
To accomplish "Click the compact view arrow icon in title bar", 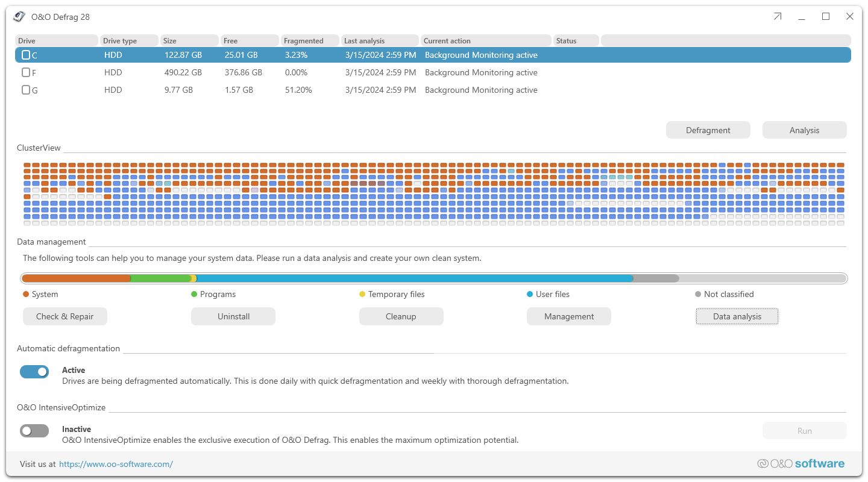I will pyautogui.click(x=778, y=17).
